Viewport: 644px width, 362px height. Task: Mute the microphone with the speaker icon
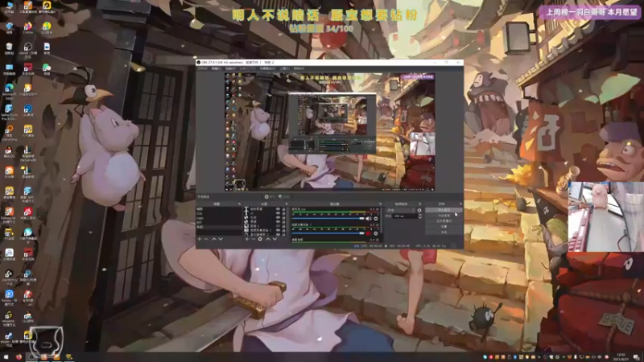(x=368, y=219)
